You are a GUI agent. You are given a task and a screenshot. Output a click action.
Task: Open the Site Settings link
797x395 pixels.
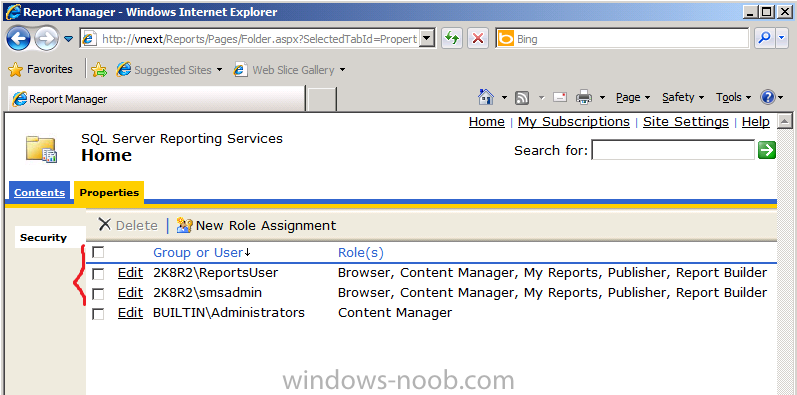(686, 122)
